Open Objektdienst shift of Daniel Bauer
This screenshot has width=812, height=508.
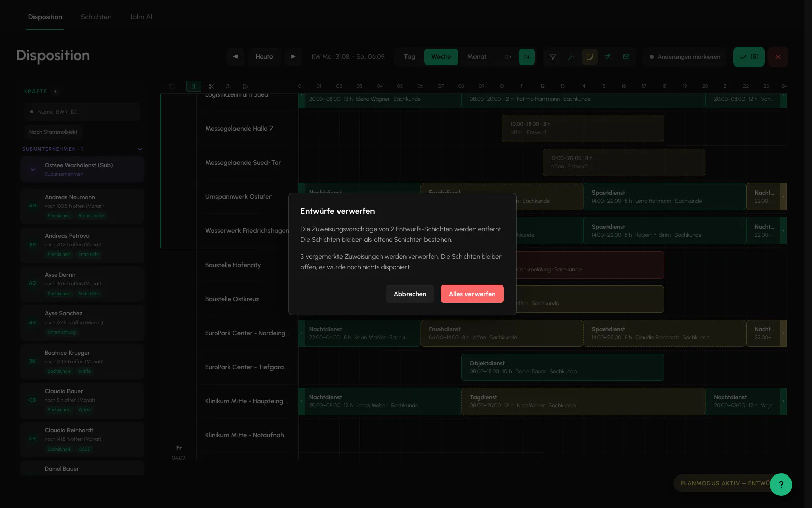click(563, 367)
